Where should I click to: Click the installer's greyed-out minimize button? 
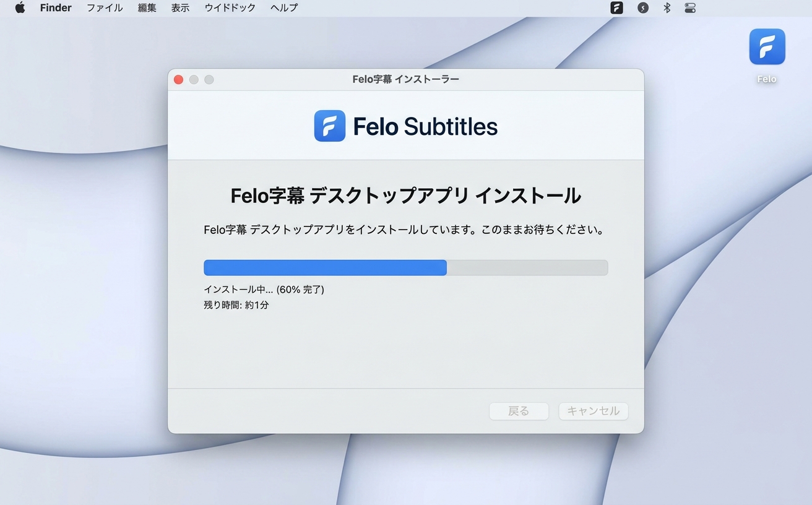click(x=194, y=79)
